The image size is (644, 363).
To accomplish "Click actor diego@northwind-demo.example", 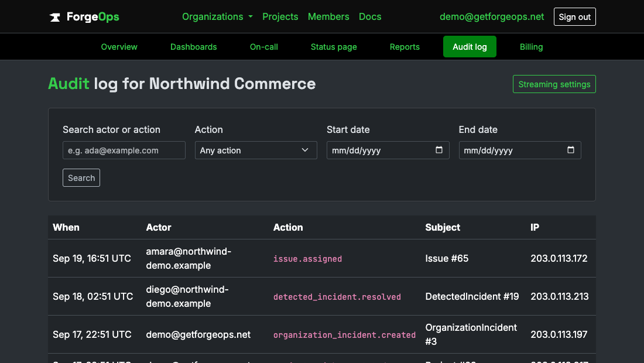I will coord(187,296).
